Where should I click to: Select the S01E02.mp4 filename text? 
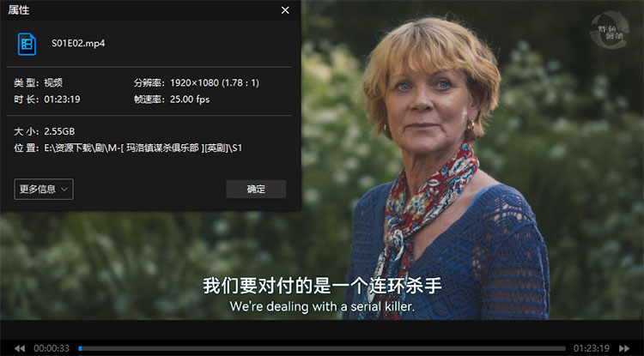click(x=78, y=43)
